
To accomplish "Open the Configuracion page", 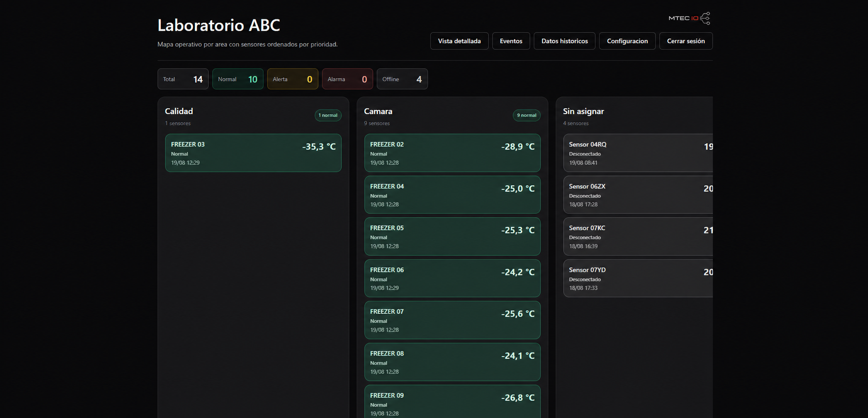I will click(x=627, y=41).
